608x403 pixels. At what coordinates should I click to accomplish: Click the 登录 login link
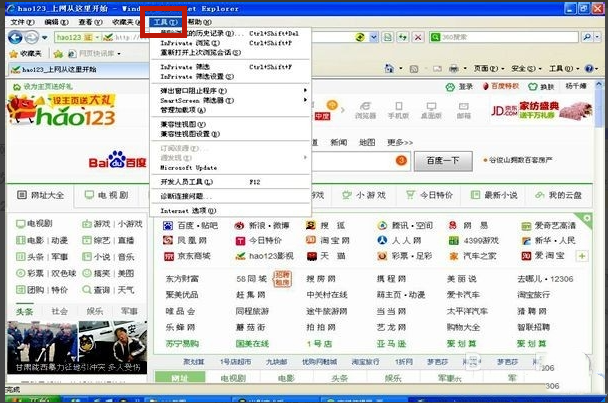[459, 86]
